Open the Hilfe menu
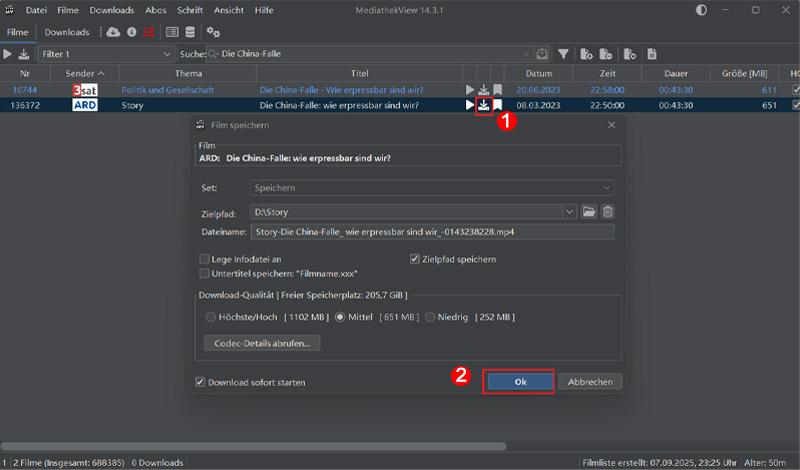 (264, 10)
